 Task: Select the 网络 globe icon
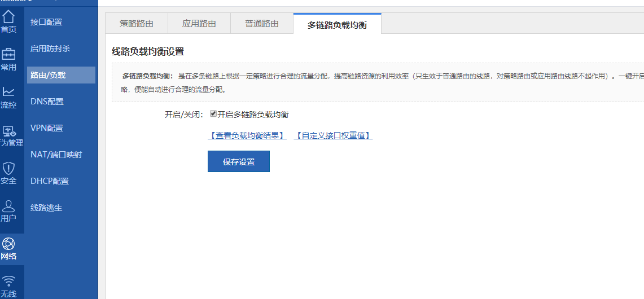click(x=8, y=244)
